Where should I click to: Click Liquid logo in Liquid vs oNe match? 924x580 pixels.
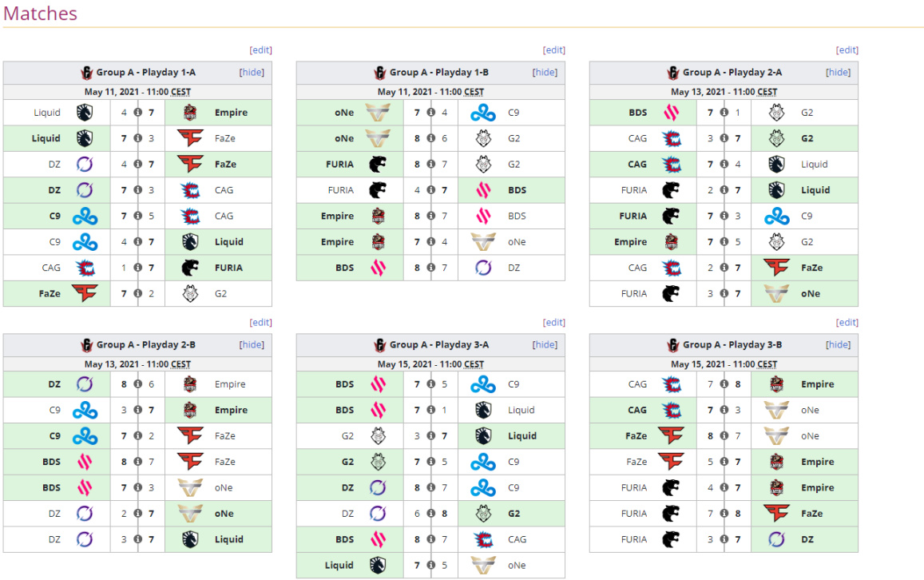[377, 566]
